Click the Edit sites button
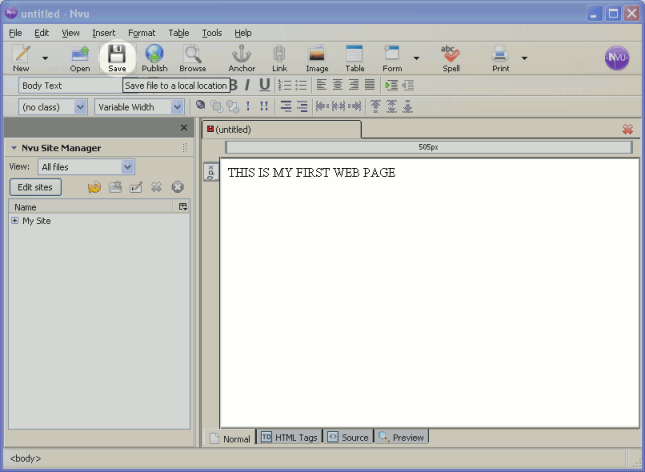 click(35, 187)
